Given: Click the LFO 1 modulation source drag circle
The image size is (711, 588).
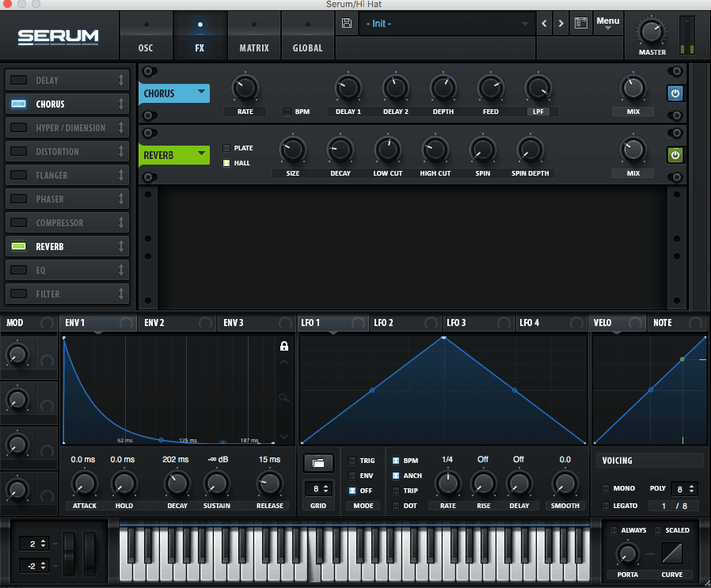Looking at the screenshot, I should coord(358,323).
